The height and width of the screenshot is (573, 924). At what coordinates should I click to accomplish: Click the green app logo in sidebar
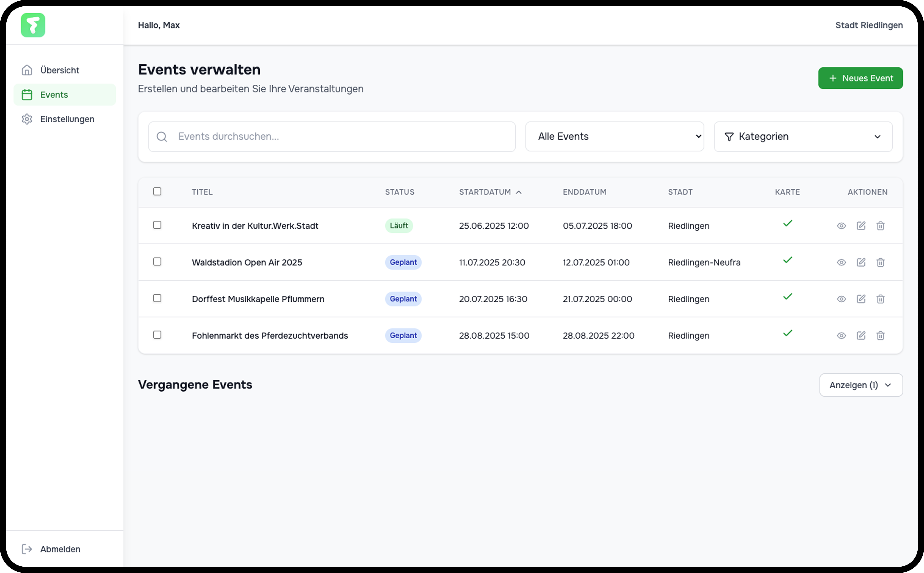point(33,25)
